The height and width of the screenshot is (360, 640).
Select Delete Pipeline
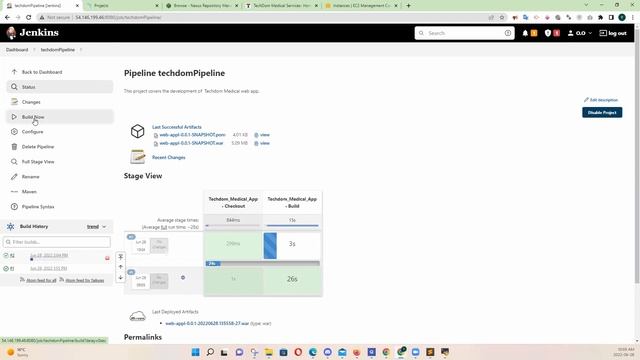[x=38, y=147]
